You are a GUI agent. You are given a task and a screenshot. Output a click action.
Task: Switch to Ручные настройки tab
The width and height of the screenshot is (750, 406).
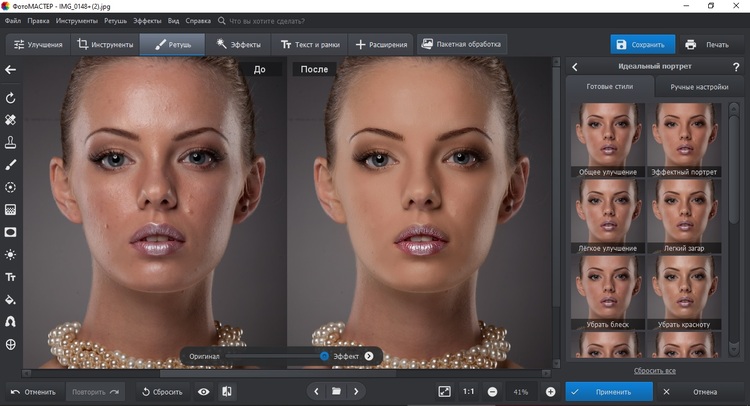[x=697, y=87]
